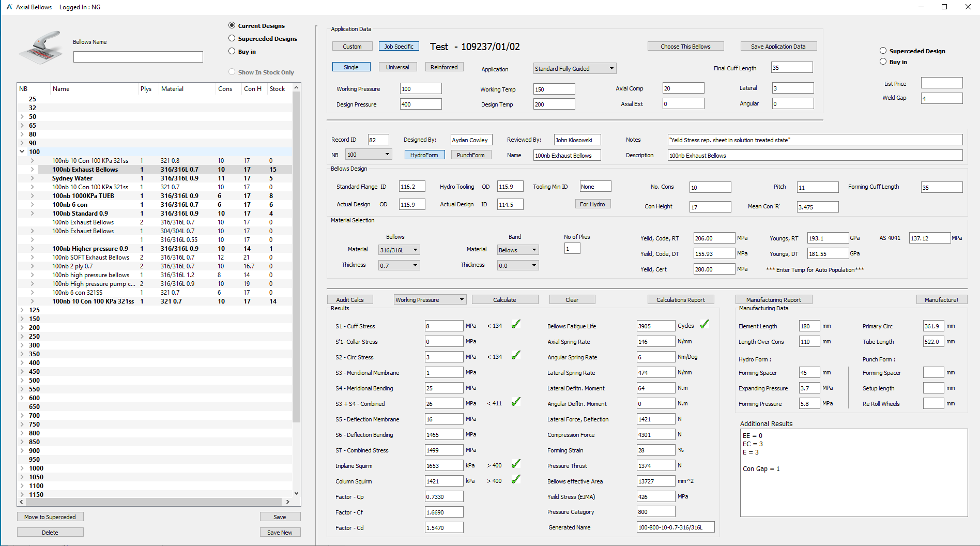Click Save Application Data button
980x546 pixels.
point(778,46)
